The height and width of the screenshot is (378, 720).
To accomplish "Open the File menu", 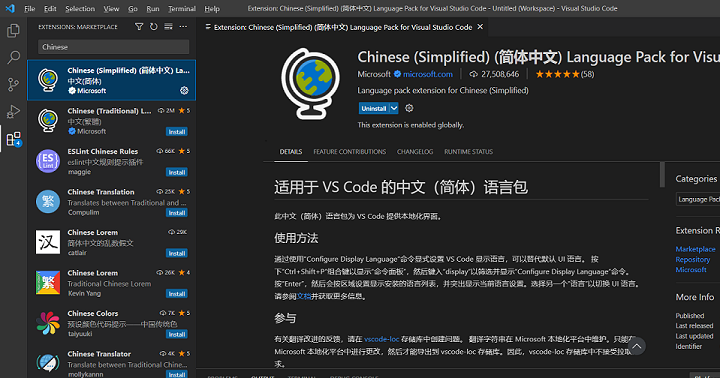I will (x=29, y=8).
